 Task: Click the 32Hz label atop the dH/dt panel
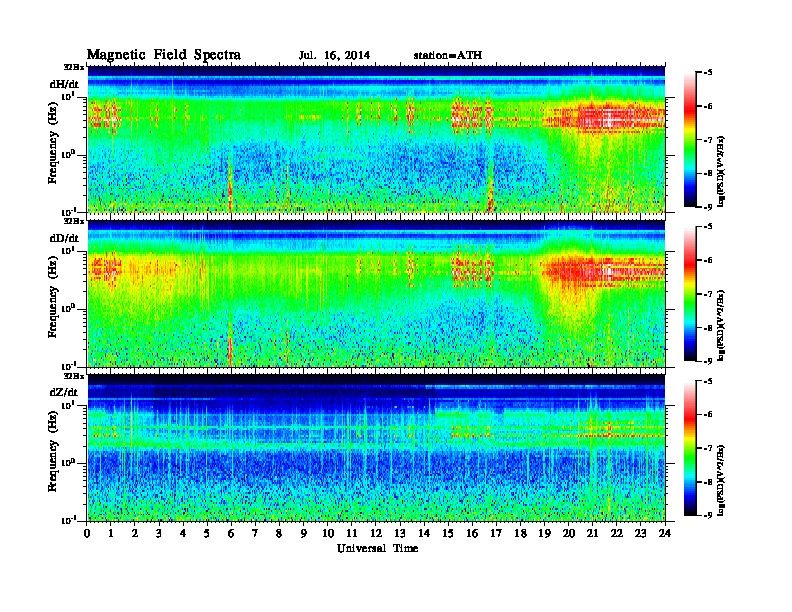tap(74, 66)
